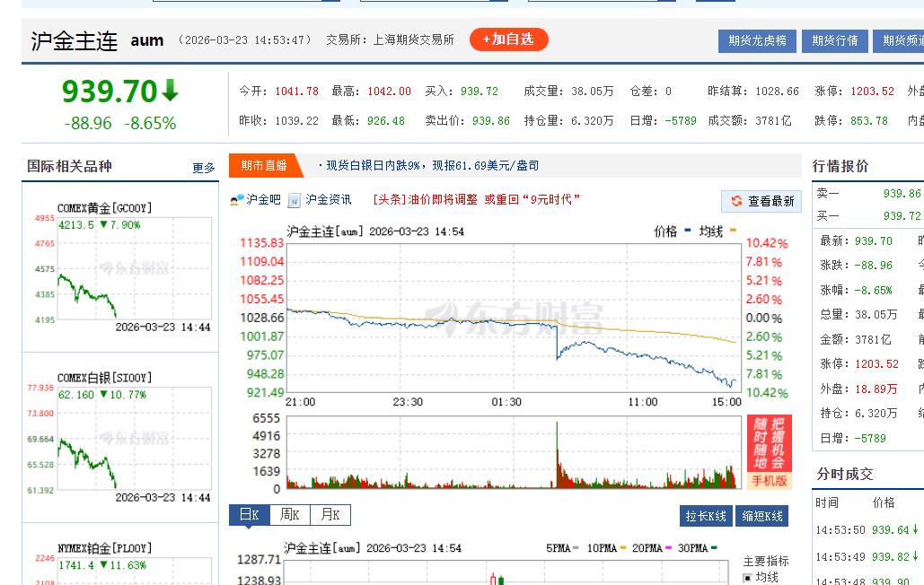Viewport: 924px width, 585px height.
Task: Click the 10PMA orange legend marker
Action: point(625,548)
